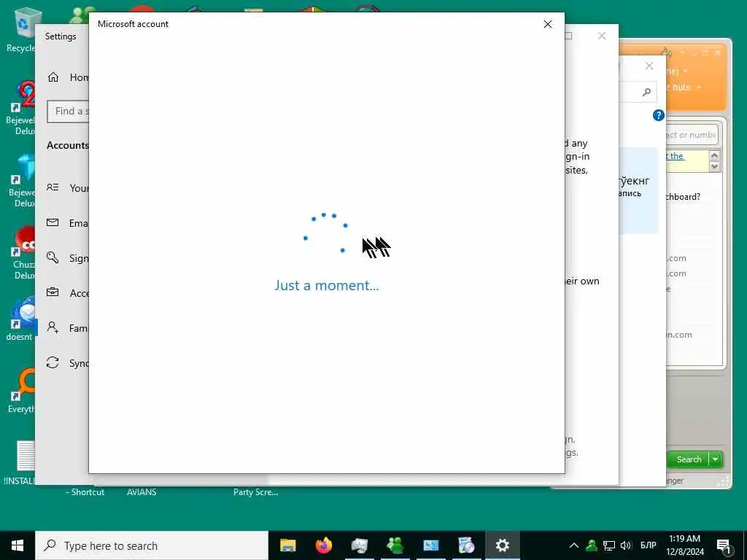Expand the Messenger status dropdown arrow
Image resolution: width=747 pixels, height=560 pixels.
pos(686,71)
